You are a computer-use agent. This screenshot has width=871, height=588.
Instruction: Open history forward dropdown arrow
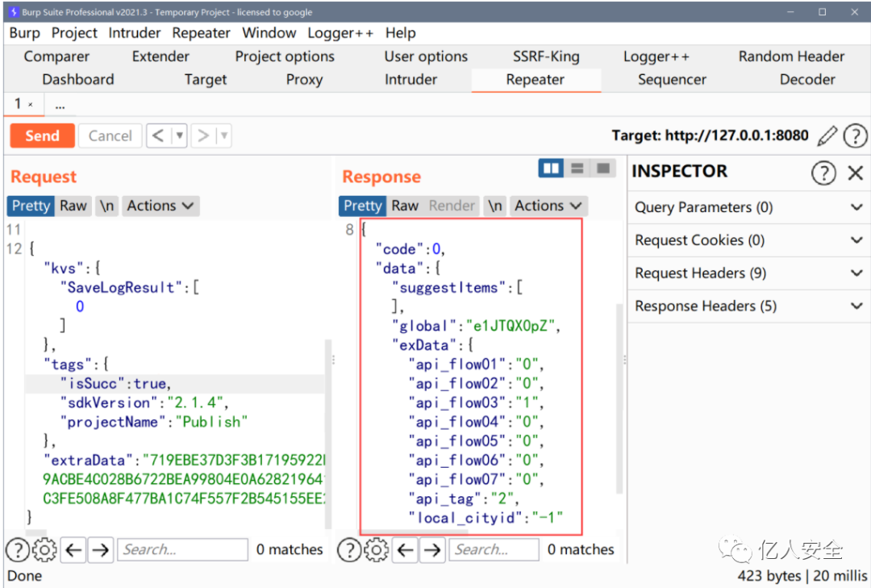(x=224, y=136)
